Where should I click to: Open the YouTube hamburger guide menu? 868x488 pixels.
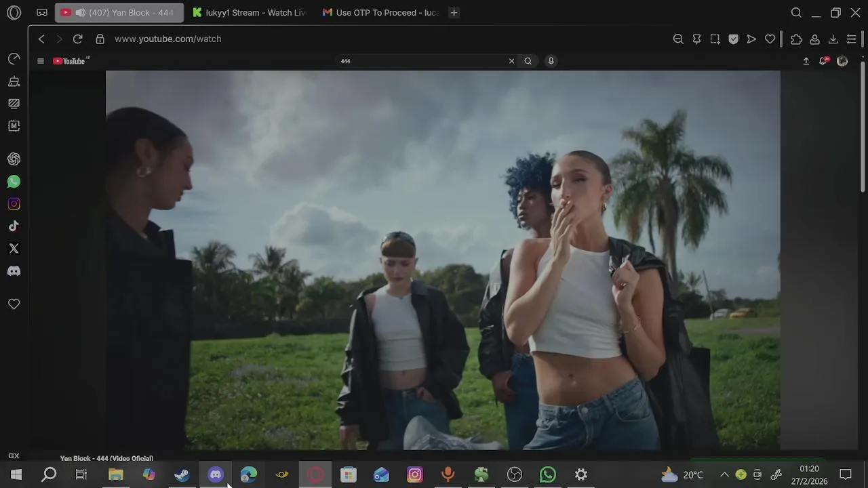point(41,61)
